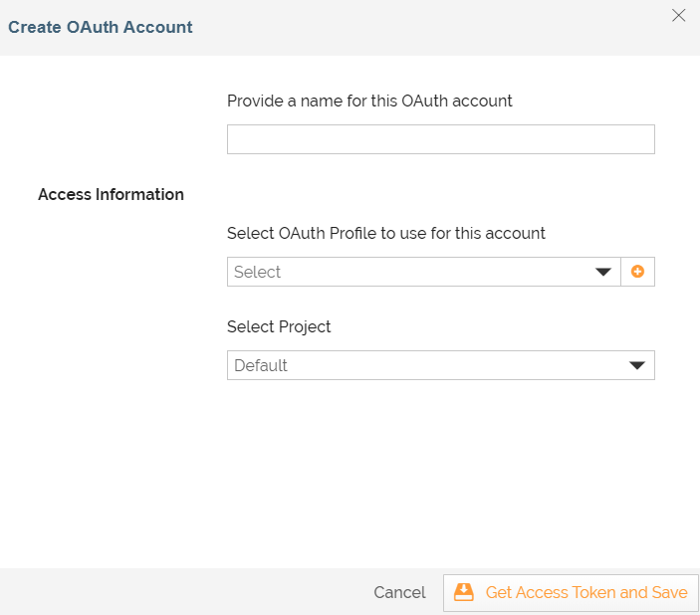Image resolution: width=700 pixels, height=615 pixels.
Task: Close the Create OAuth Account dialog
Action: (x=679, y=15)
